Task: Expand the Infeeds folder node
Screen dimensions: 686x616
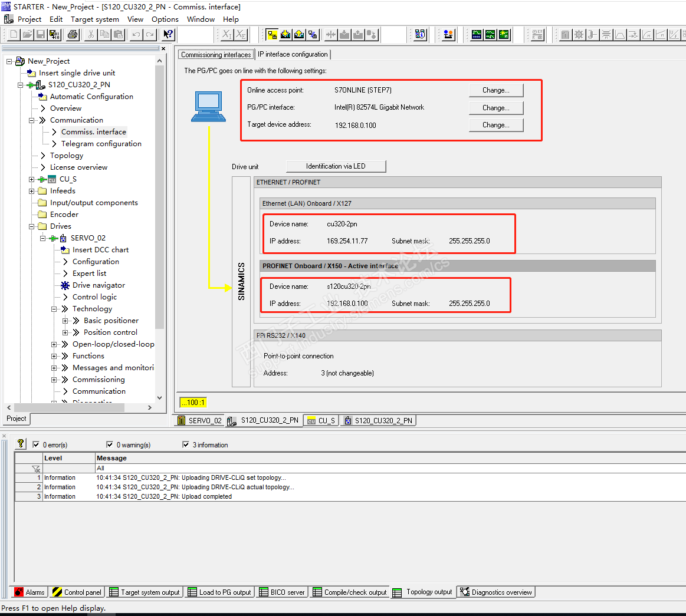Action: pyautogui.click(x=31, y=191)
